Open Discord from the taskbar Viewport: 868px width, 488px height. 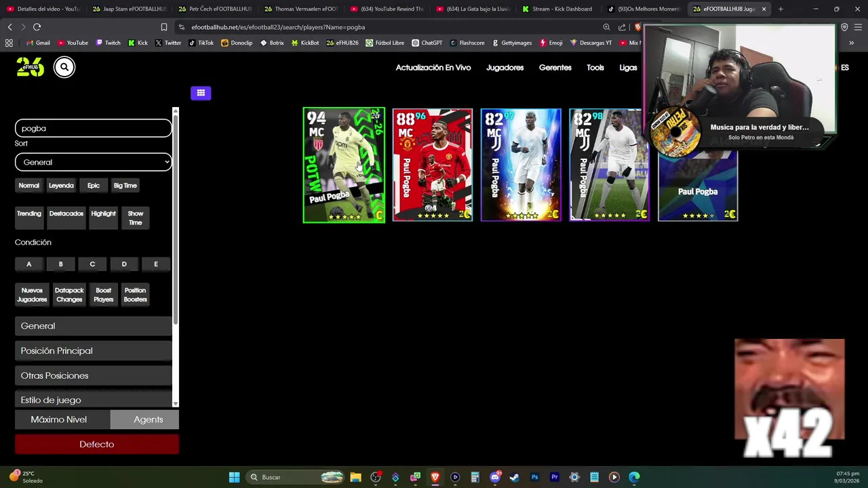[495, 477]
